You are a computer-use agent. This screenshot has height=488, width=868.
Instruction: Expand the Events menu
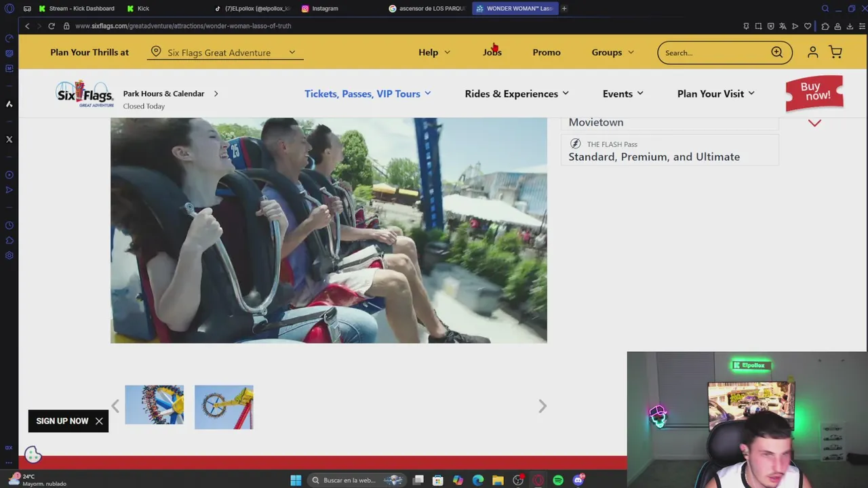[623, 94]
